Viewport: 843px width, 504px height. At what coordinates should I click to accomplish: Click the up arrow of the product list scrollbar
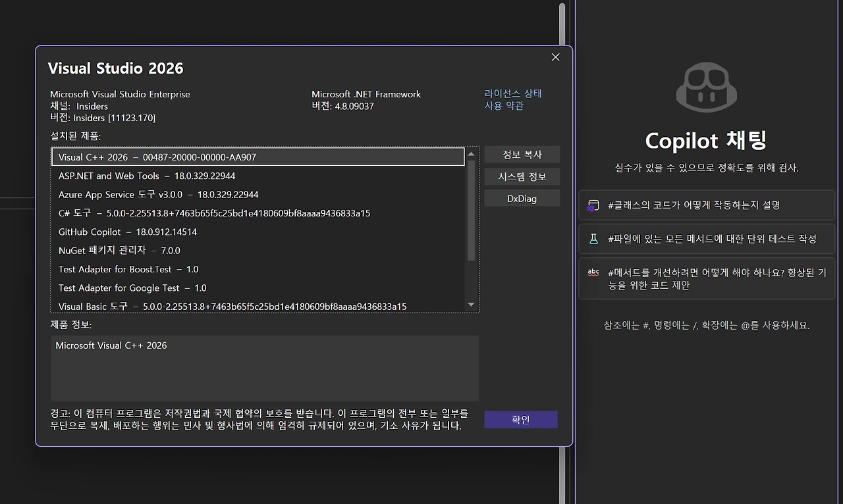[x=470, y=154]
